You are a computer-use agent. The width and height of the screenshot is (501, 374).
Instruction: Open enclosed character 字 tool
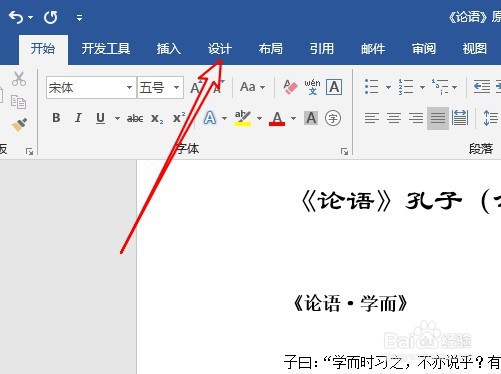coord(333,118)
